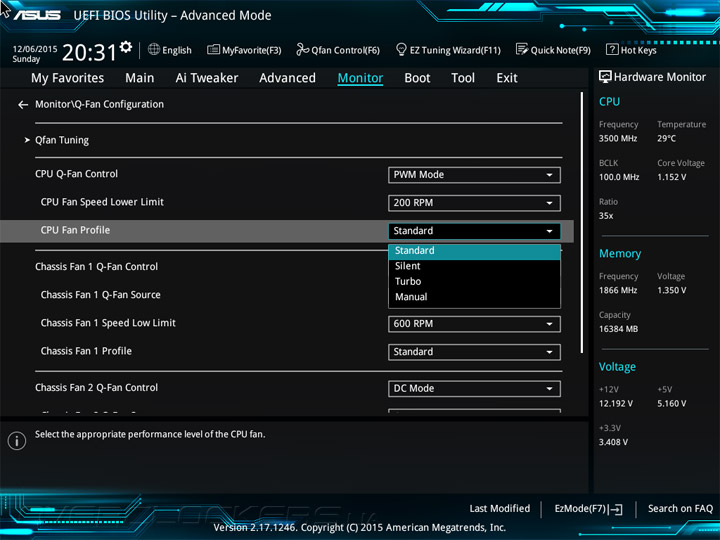Screen dimensions: 720x540
Task: Open the Ai Tweaker tab
Action: [x=207, y=78]
